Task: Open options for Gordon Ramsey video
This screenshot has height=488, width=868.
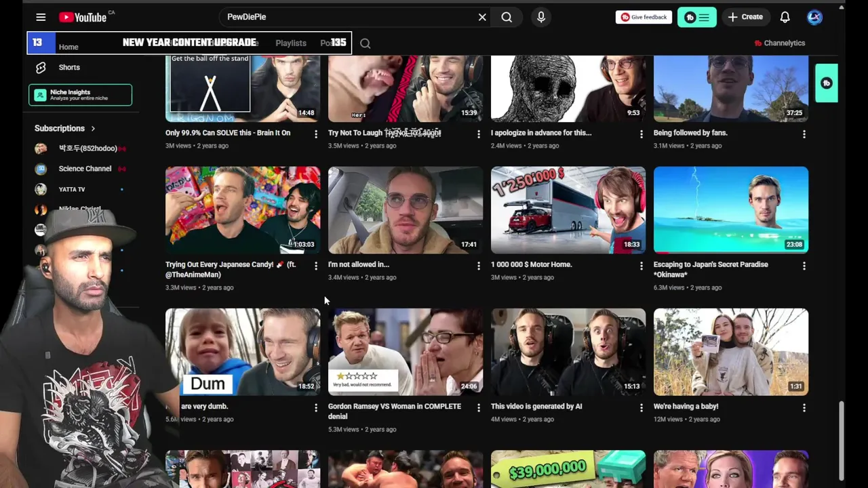Action: tap(479, 408)
